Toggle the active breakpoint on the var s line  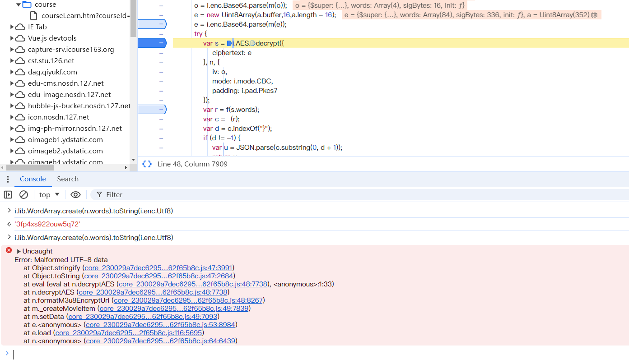tap(152, 43)
